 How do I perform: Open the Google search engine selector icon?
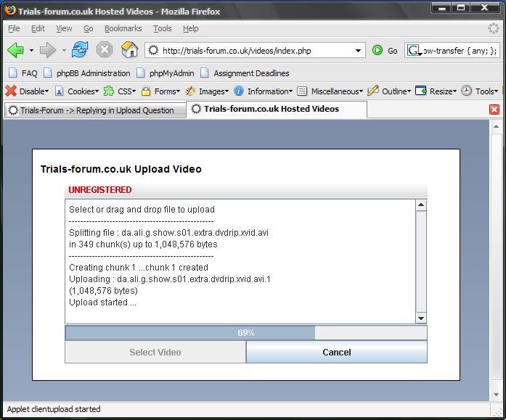click(x=415, y=50)
